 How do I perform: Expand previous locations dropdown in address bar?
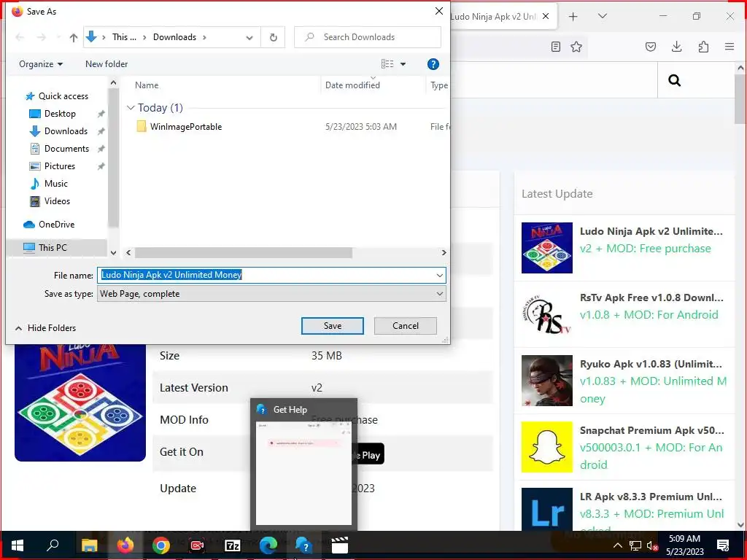[x=249, y=38]
